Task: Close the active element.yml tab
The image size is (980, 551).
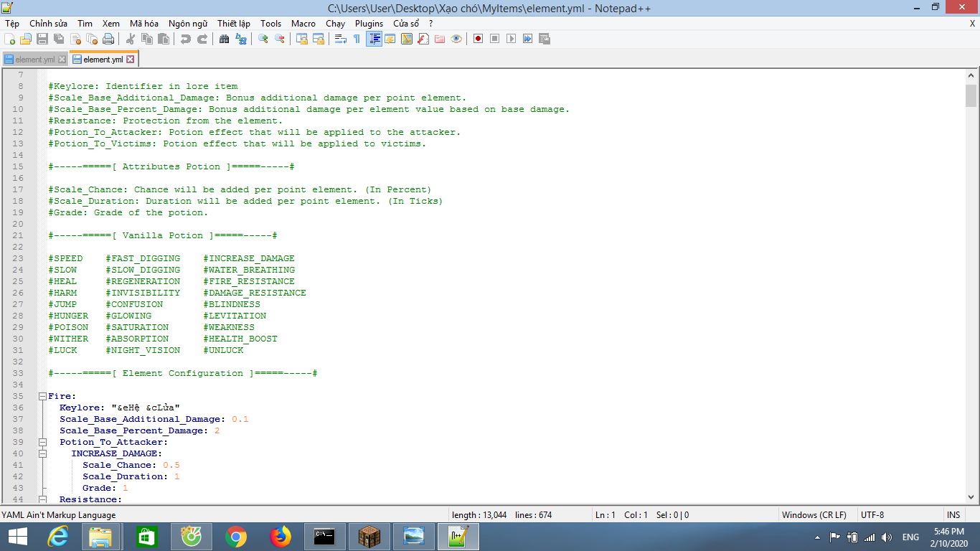Action: pyautogui.click(x=131, y=60)
